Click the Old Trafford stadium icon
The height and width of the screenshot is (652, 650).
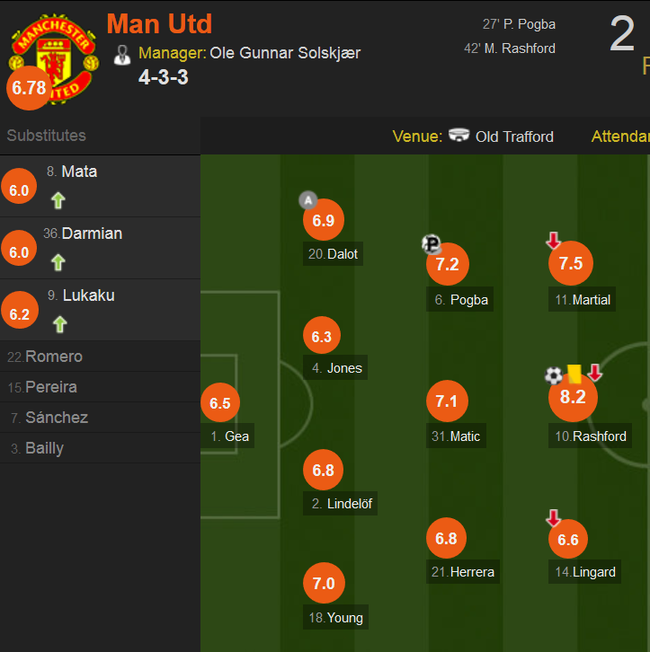click(x=459, y=135)
